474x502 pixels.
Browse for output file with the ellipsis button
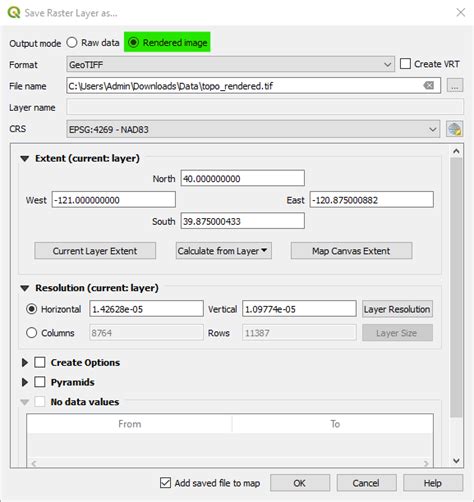pos(455,86)
